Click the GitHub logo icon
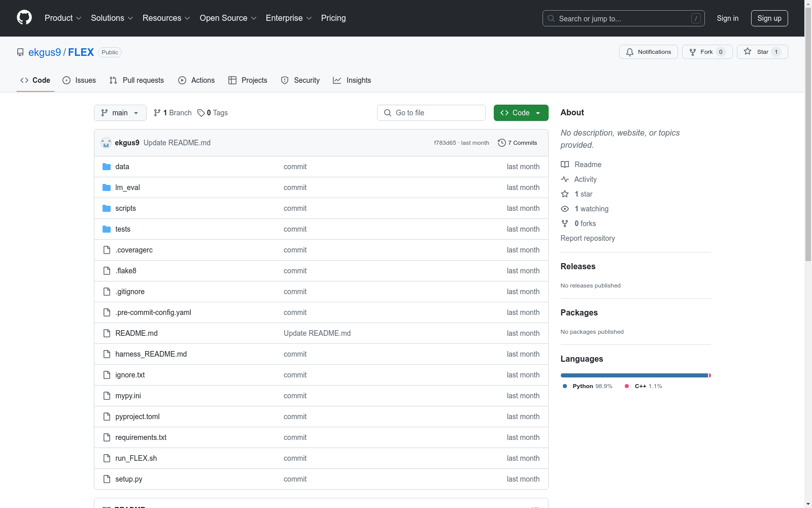The height and width of the screenshot is (508, 812). tap(24, 18)
